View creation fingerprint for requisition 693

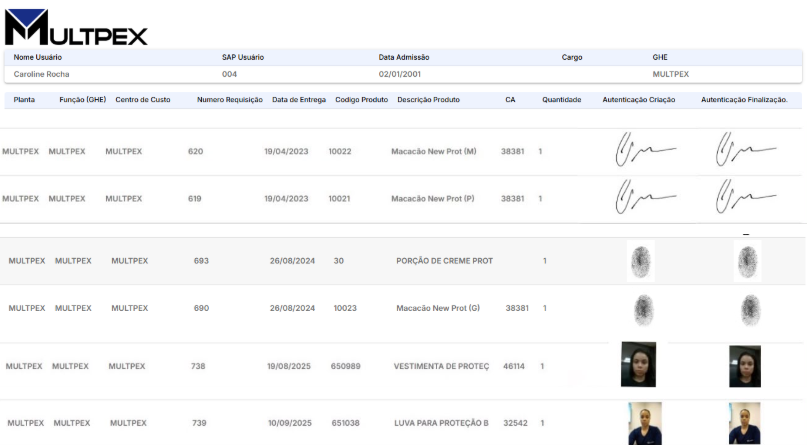[641, 261]
